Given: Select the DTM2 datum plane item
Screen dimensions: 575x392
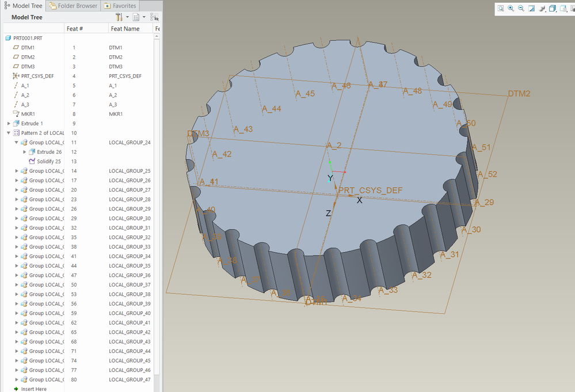Looking at the screenshot, I should click(28, 57).
